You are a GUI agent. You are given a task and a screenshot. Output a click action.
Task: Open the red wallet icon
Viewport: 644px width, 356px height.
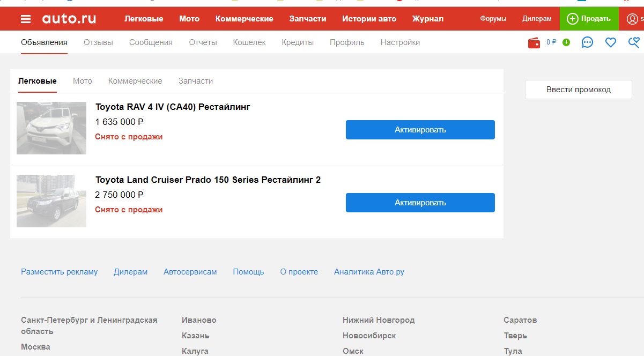[x=534, y=43]
